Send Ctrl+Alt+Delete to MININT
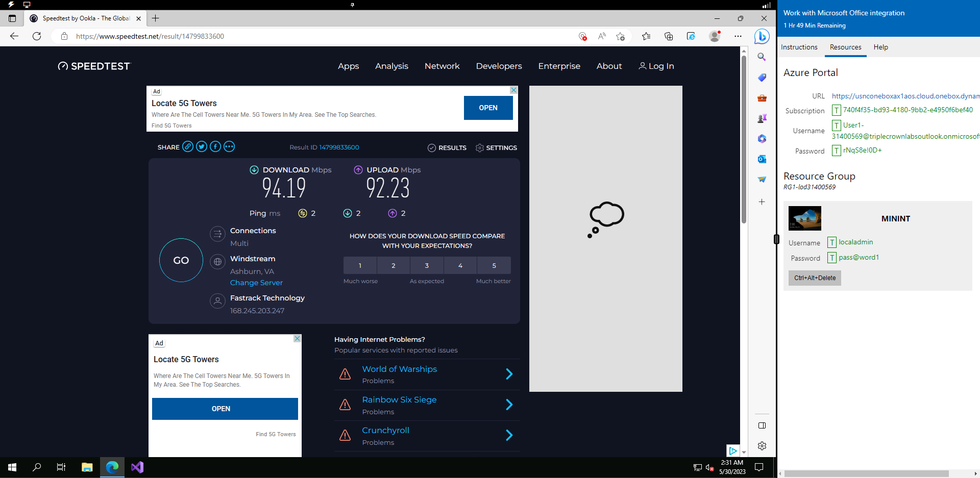The image size is (980, 478). click(815, 278)
